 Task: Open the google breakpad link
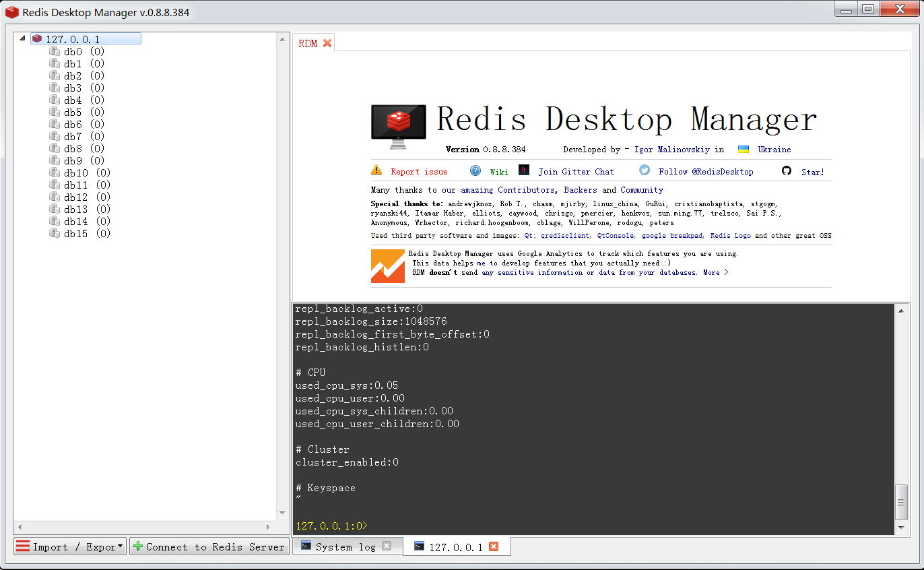click(x=673, y=236)
